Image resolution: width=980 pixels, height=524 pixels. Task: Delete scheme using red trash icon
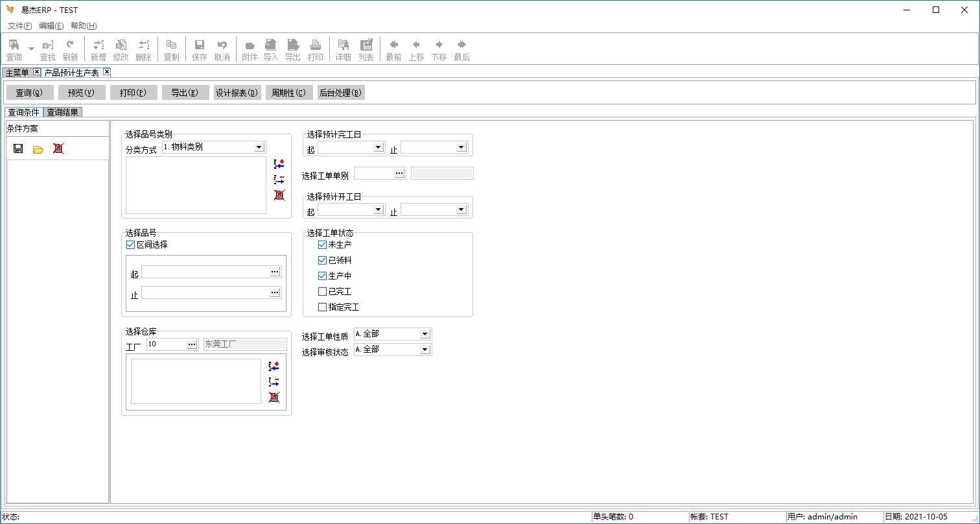point(58,149)
